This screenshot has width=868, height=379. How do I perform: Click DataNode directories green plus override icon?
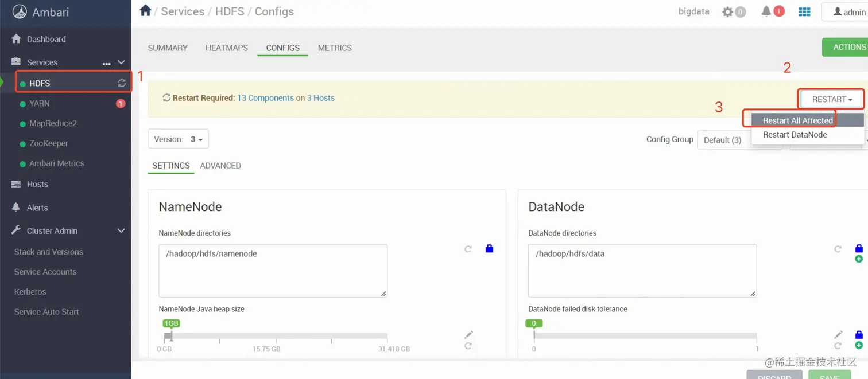859,259
